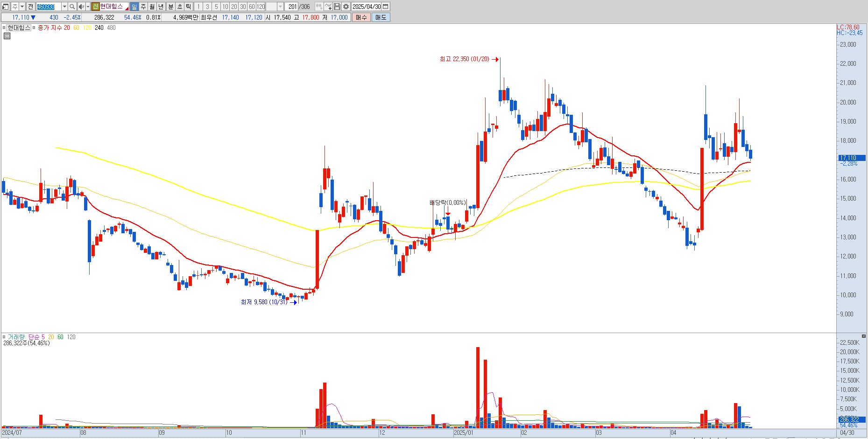Switch chart to yearly '년' period
This screenshot has width=868, height=439.
point(161,7)
